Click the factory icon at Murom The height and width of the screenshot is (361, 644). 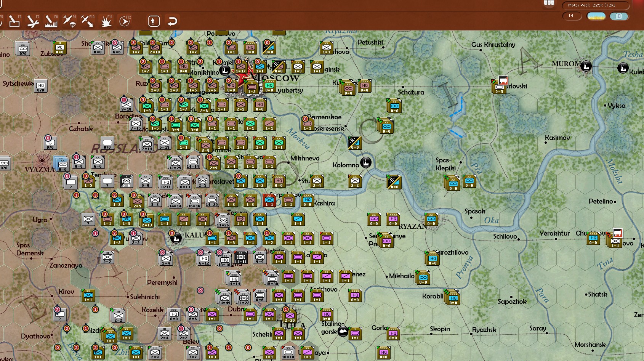point(586,67)
